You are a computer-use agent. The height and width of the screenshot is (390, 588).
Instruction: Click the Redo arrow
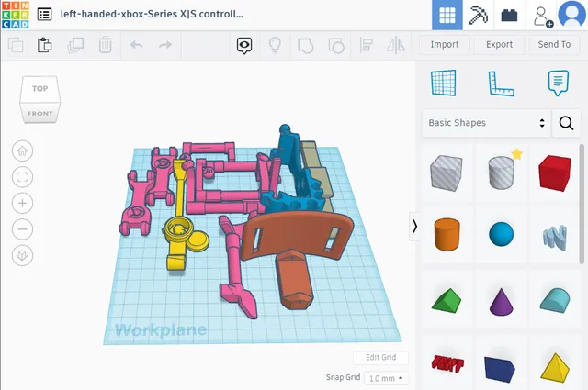165,45
